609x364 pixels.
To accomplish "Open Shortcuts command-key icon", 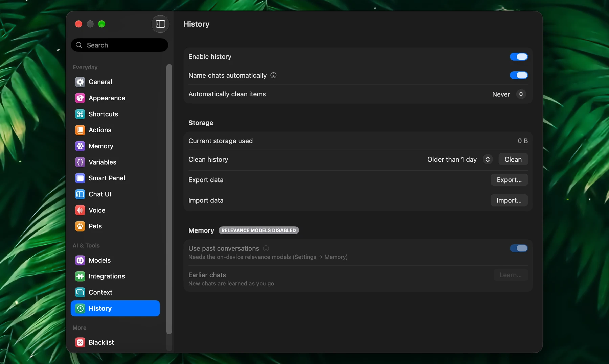I will 80,114.
